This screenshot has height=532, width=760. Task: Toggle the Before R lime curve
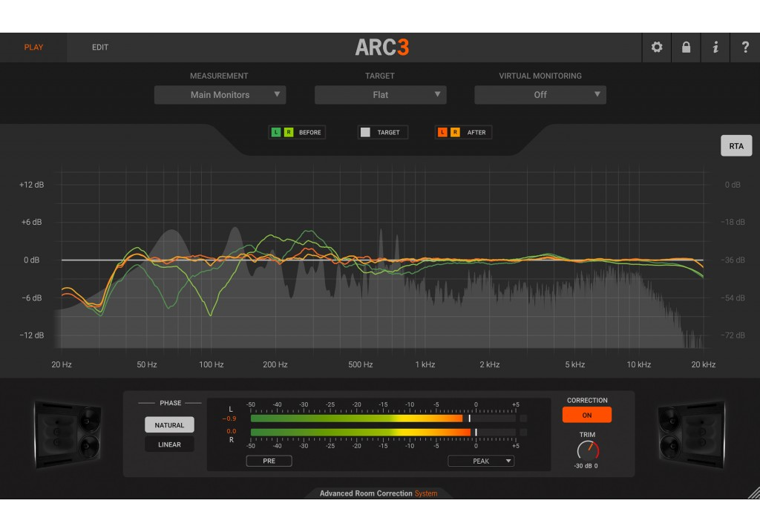tap(289, 132)
